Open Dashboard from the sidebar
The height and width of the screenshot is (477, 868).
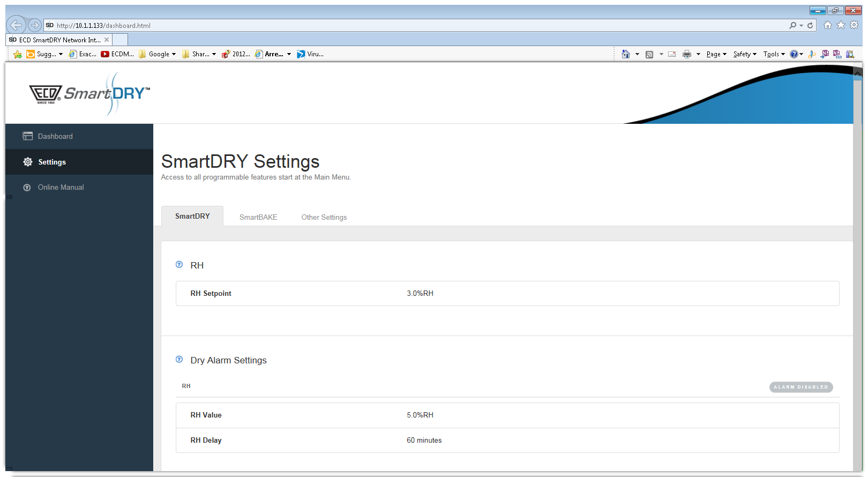click(x=79, y=136)
